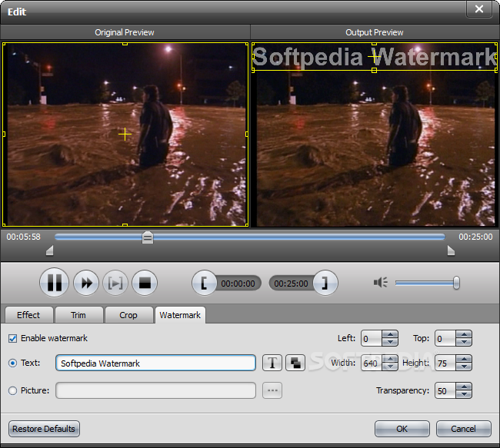Stop the video playback
The image size is (500, 448).
[145, 283]
